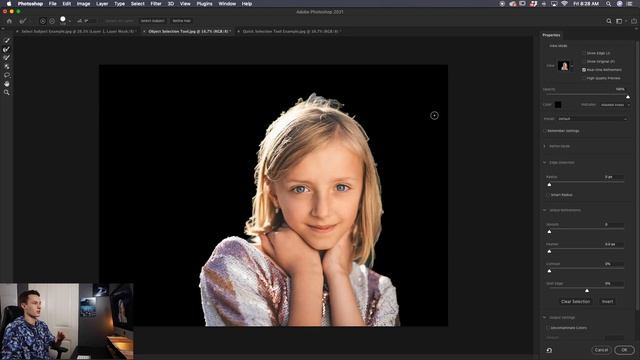Select the Quick Selection tool

(7, 40)
